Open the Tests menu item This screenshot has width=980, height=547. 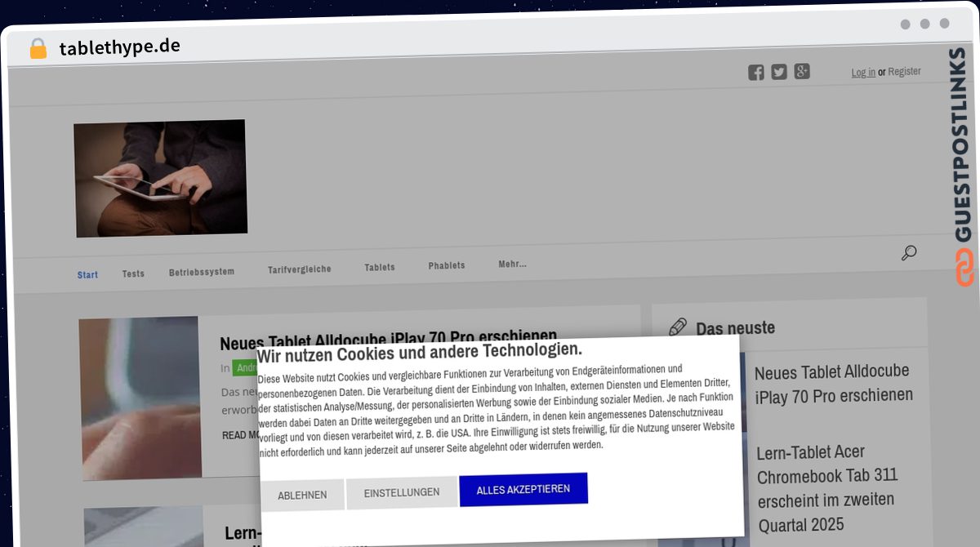(133, 273)
